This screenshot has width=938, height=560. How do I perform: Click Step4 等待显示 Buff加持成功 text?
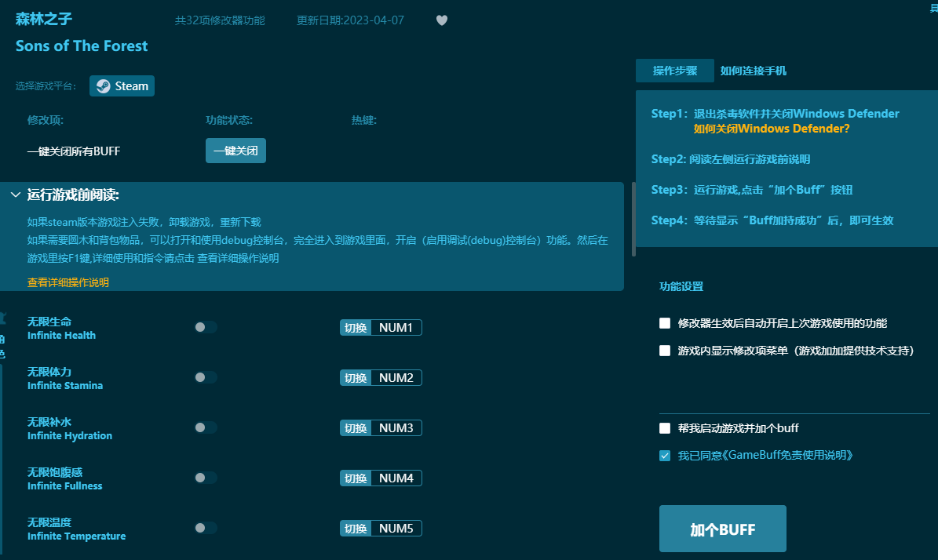pos(772,220)
